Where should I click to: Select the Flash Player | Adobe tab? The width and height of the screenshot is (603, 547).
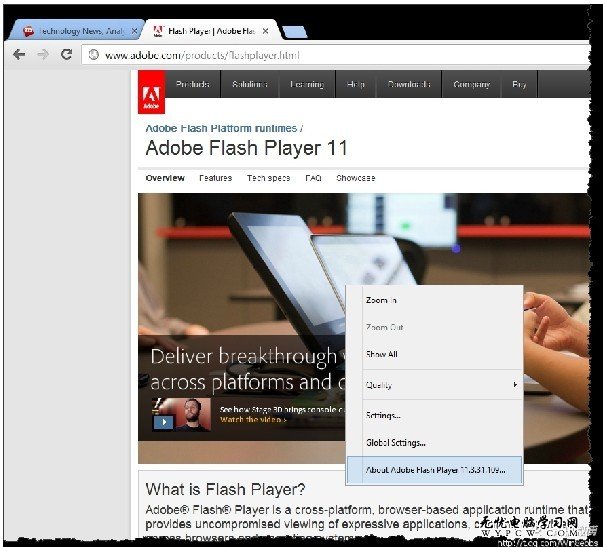211,30
